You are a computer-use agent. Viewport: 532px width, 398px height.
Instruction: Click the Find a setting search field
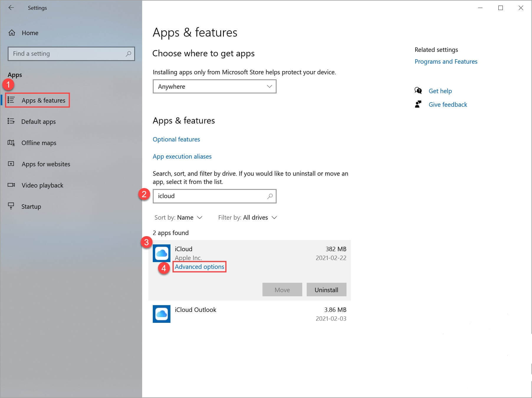[68, 54]
